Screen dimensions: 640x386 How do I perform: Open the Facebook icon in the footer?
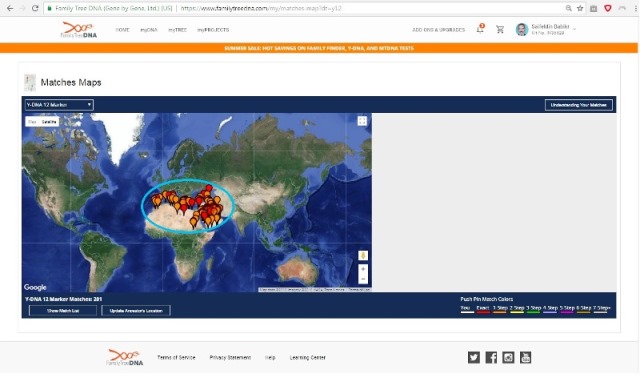491,357
